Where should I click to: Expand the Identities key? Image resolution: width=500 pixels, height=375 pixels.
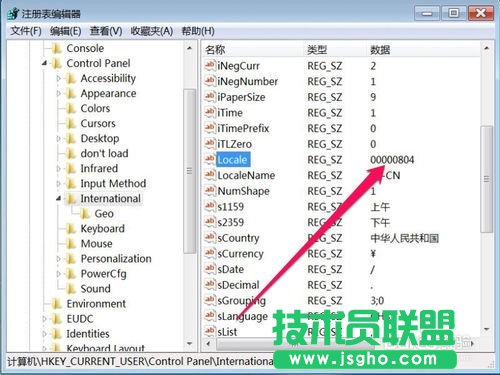(45, 334)
